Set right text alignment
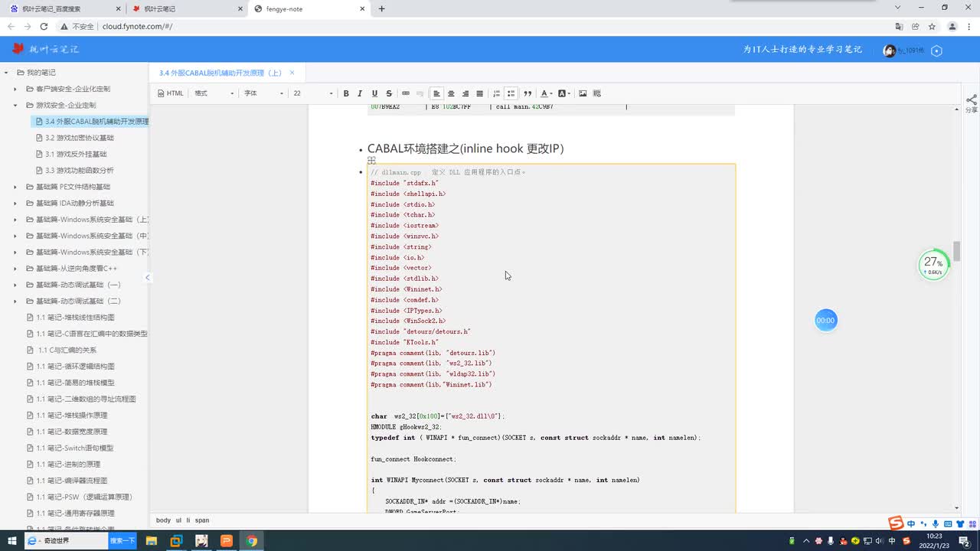Viewport: 980px width, 551px height. [465, 93]
